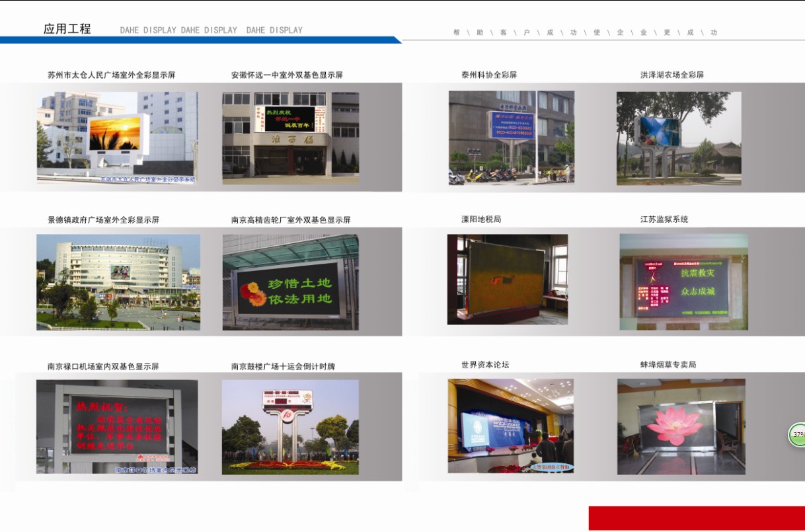805x532 pixels.
Task: Click the red banner at page bottom
Action: [x=694, y=517]
